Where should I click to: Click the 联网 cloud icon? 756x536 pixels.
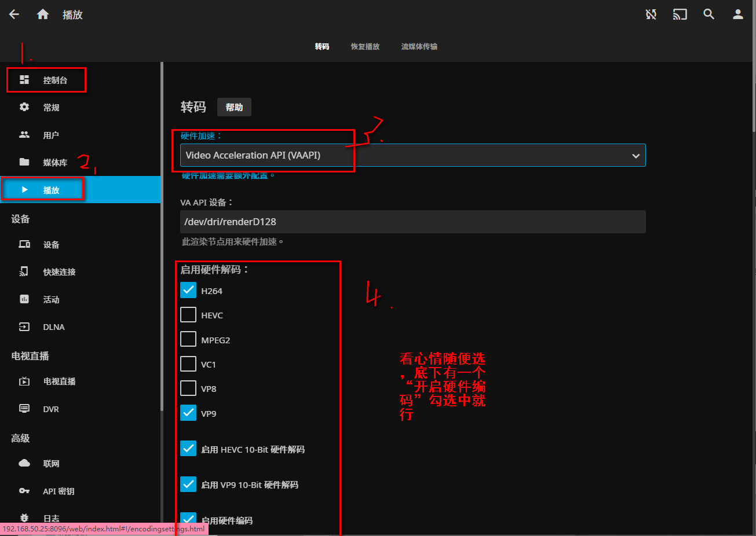click(24, 463)
